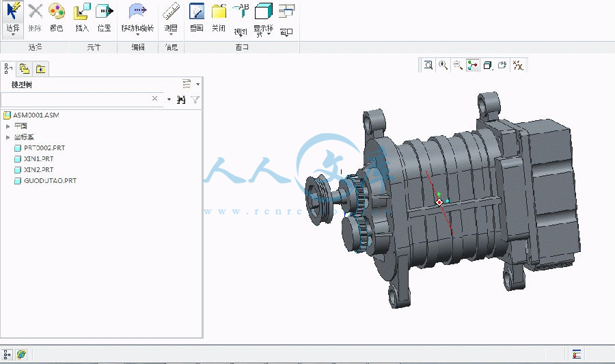Open the dropdown arrow beside 显示样式
Screen dimensions: 615x364
(269, 34)
